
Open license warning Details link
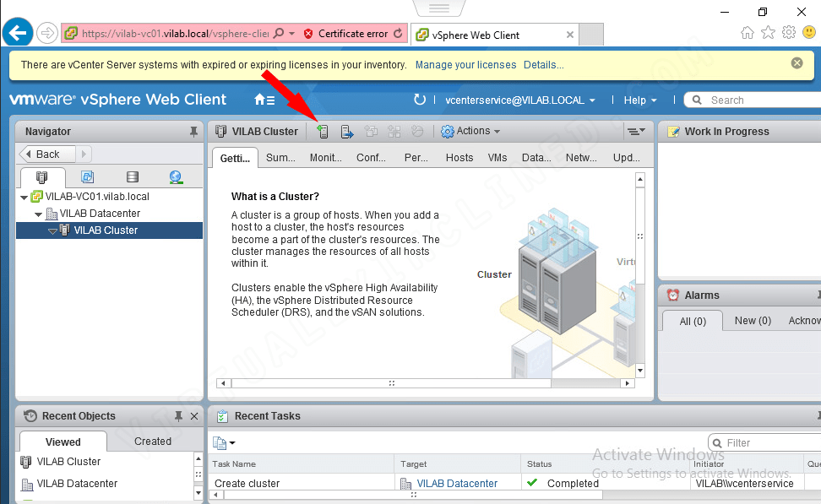tap(543, 64)
